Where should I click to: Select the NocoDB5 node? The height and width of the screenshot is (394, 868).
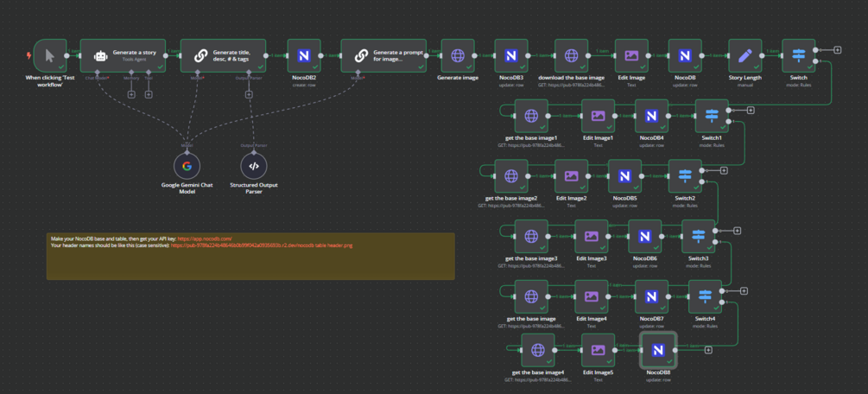(624, 176)
